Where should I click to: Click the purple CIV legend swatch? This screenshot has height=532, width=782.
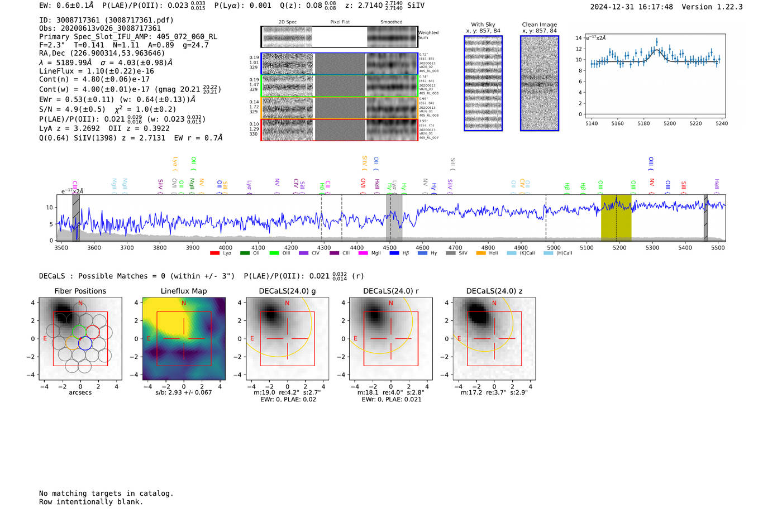pyautogui.click(x=303, y=253)
